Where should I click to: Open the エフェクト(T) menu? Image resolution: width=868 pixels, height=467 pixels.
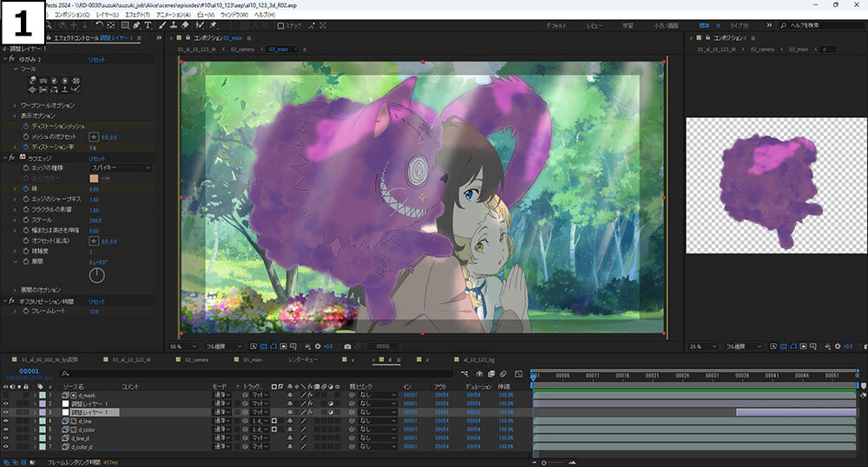pos(135,15)
